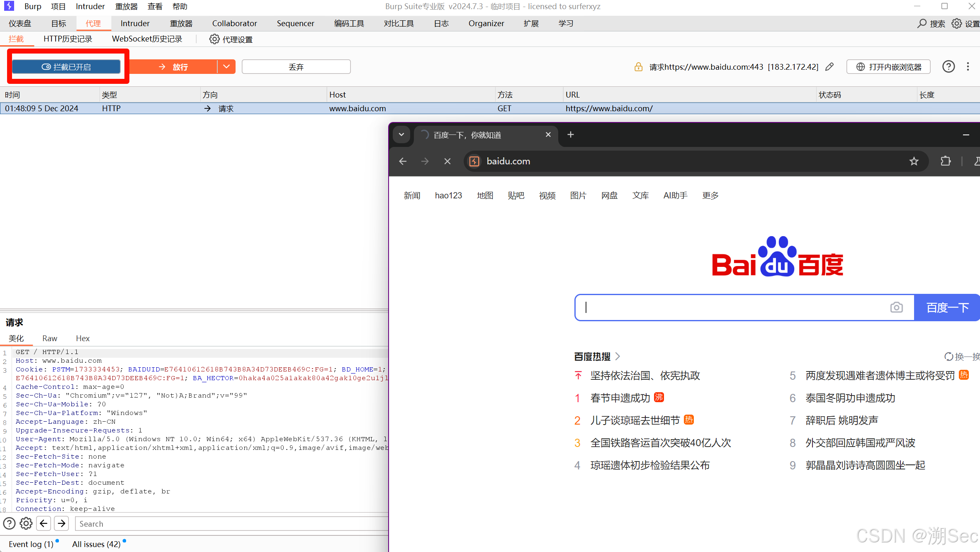Switch request view to Raw tab
980x552 pixels.
(50, 338)
